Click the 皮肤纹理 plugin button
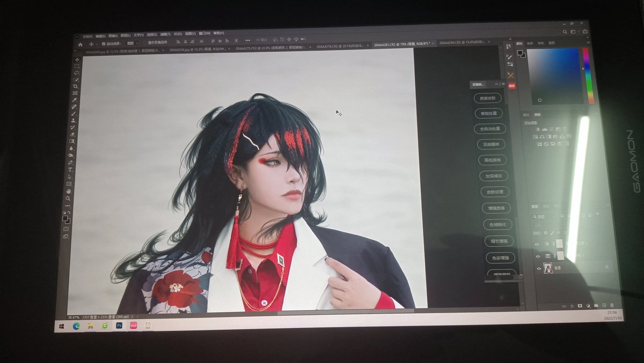This screenshot has width=644, height=363. pos(495,191)
